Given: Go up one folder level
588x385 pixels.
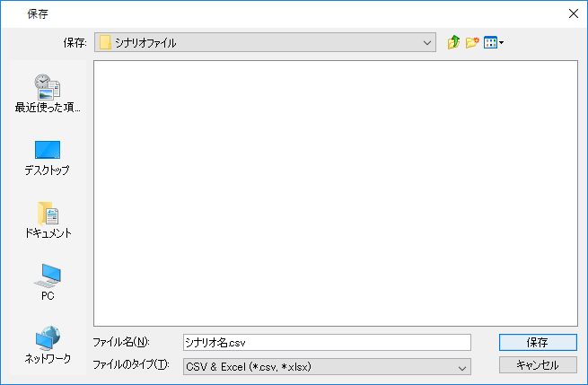Looking at the screenshot, I should click(x=453, y=42).
